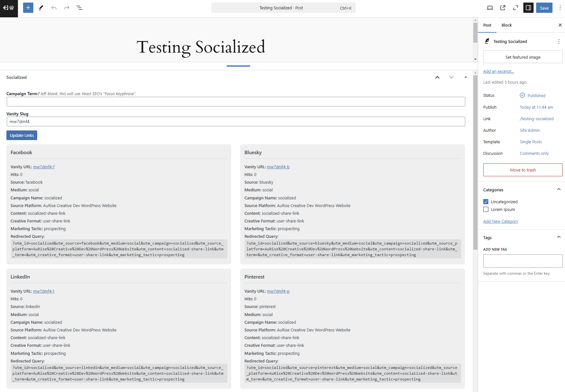
Task: Open the Testing Socialized command palette bar
Action: pyautogui.click(x=283, y=8)
